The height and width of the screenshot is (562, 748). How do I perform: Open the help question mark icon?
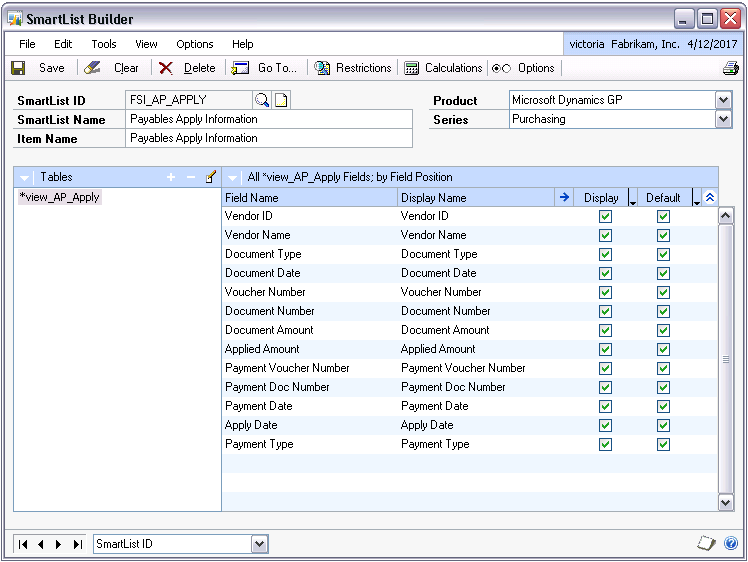730,543
